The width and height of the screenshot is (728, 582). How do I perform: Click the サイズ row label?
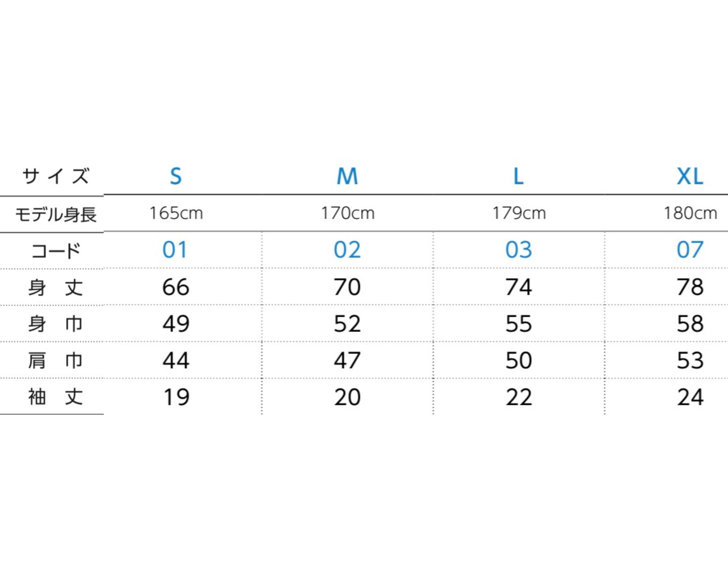56,177
